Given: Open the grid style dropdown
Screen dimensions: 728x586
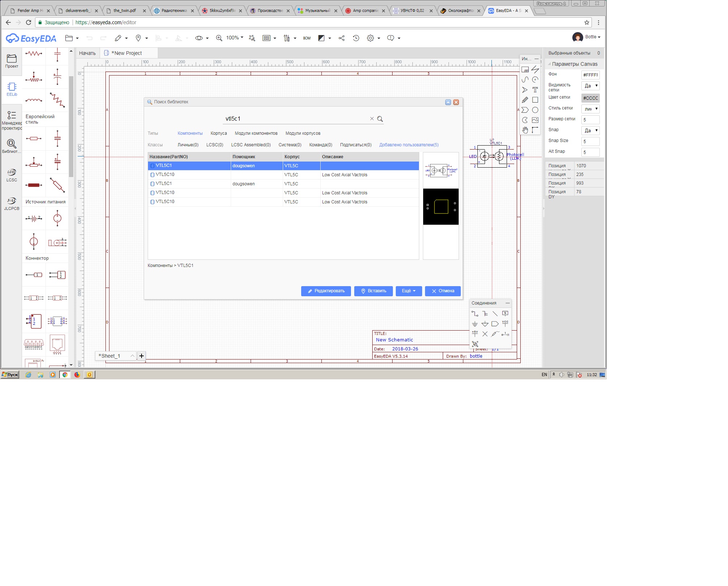Looking at the screenshot, I should (591, 109).
